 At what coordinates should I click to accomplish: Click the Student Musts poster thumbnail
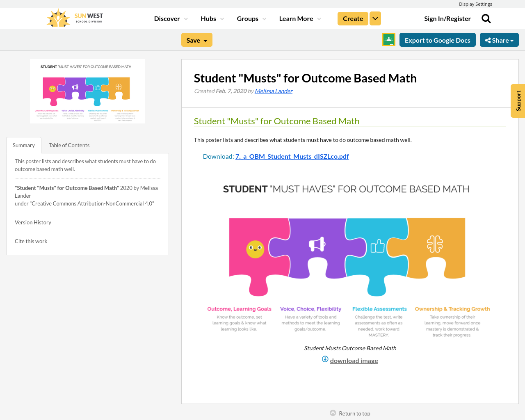87,91
